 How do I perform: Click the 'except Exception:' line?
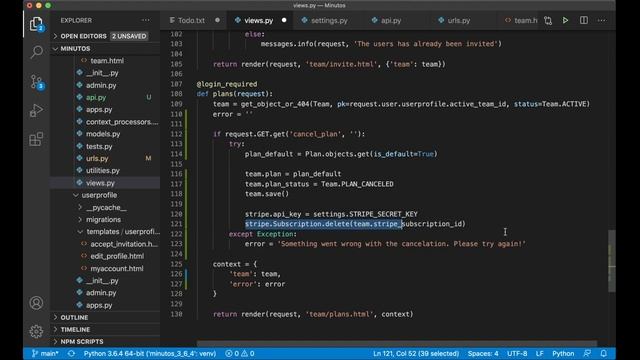[x=263, y=234]
